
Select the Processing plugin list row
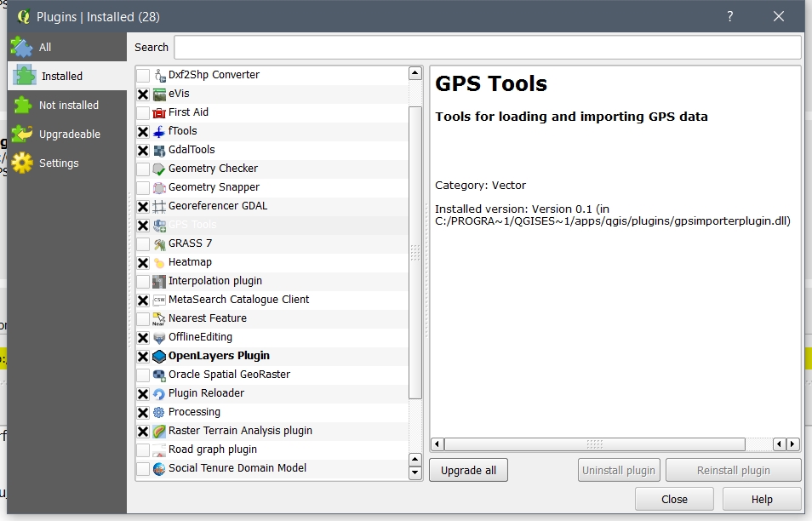pyautogui.click(x=272, y=412)
